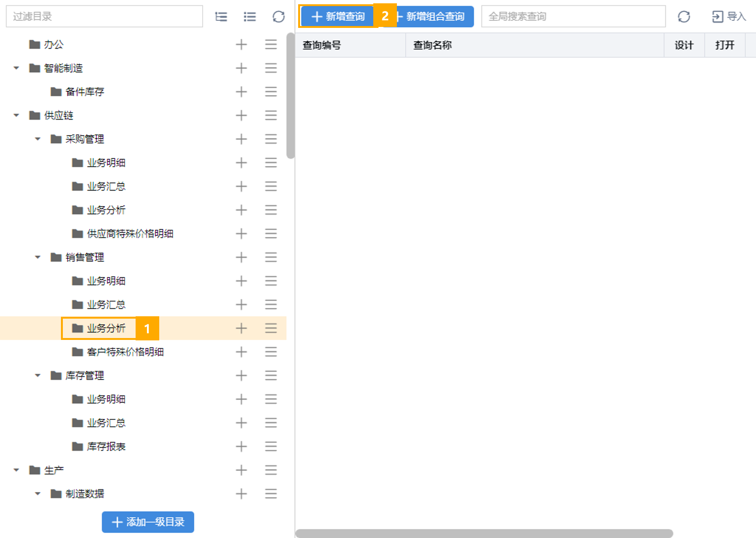The image size is (756, 538).
Task: Click the collapse-all list icon beside filter box
Action: (250, 17)
